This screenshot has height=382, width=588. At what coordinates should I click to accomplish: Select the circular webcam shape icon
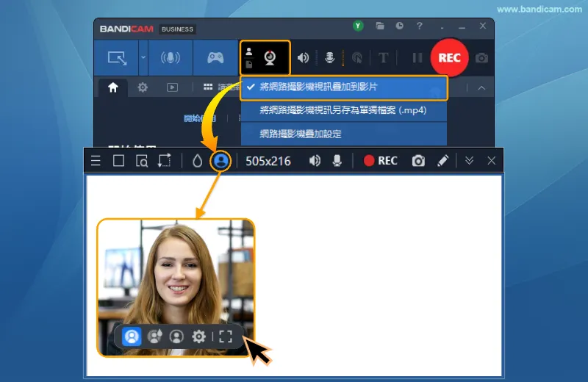176,336
